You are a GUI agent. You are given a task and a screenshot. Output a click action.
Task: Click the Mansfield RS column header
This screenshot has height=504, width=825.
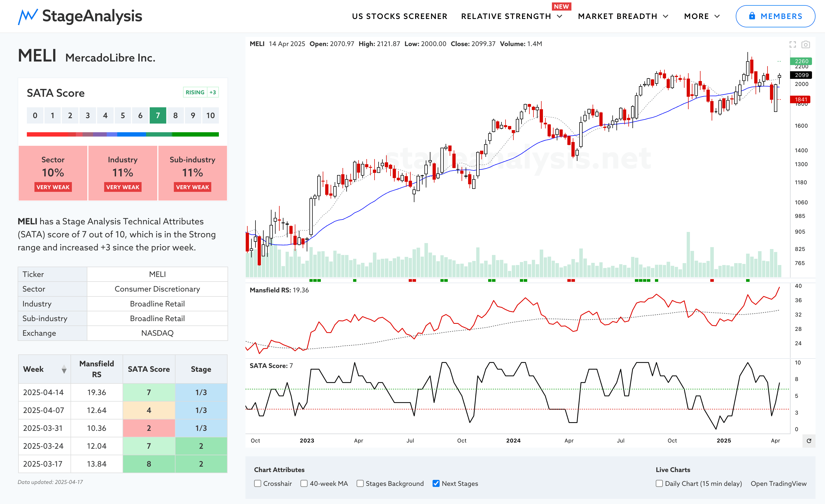pyautogui.click(x=97, y=369)
